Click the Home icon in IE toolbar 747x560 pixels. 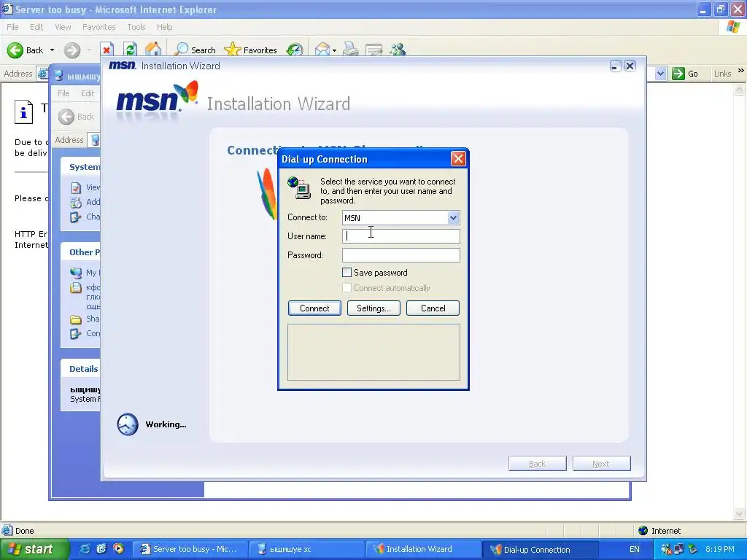click(153, 49)
